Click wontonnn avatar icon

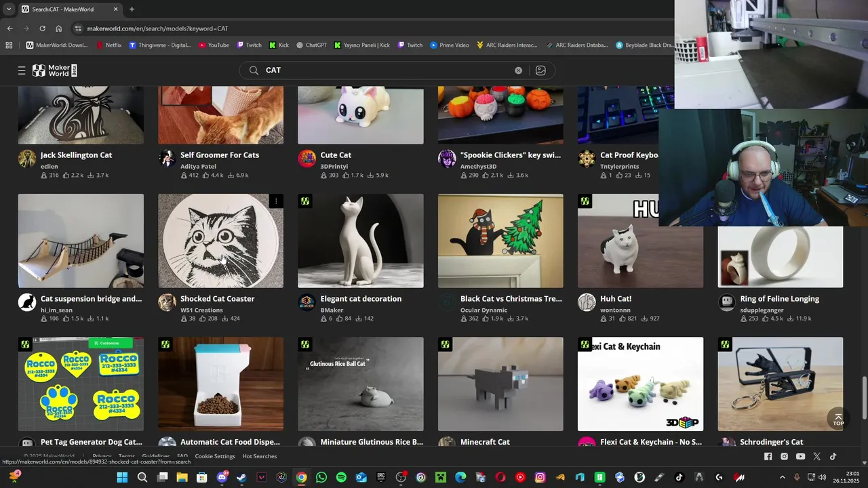tap(587, 302)
